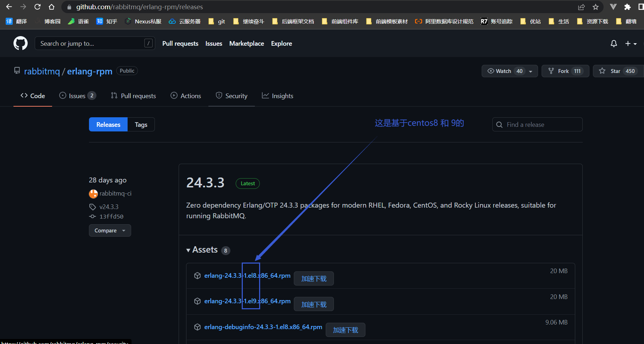Open the 资源下载 bookmark folder
The width and height of the screenshot is (644, 344).
coord(592,21)
